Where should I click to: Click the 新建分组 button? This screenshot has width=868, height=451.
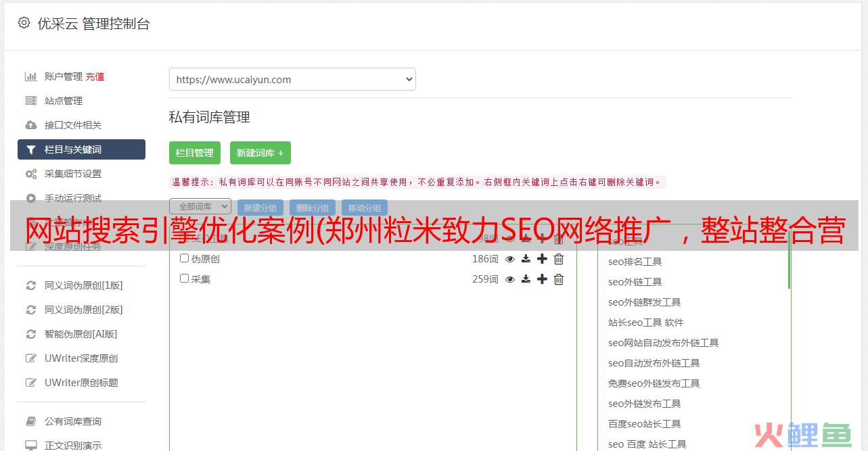click(x=260, y=208)
